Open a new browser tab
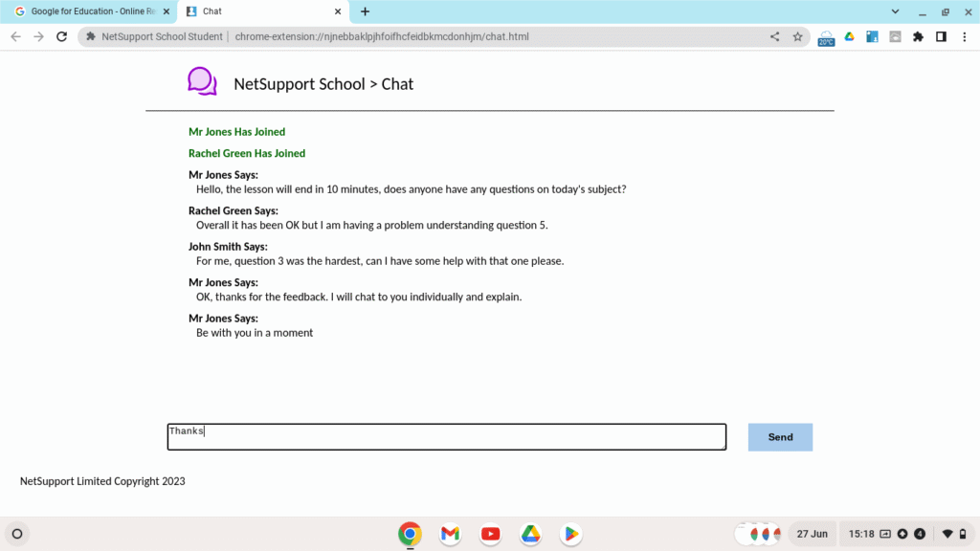This screenshot has height=551, width=980. (x=365, y=11)
